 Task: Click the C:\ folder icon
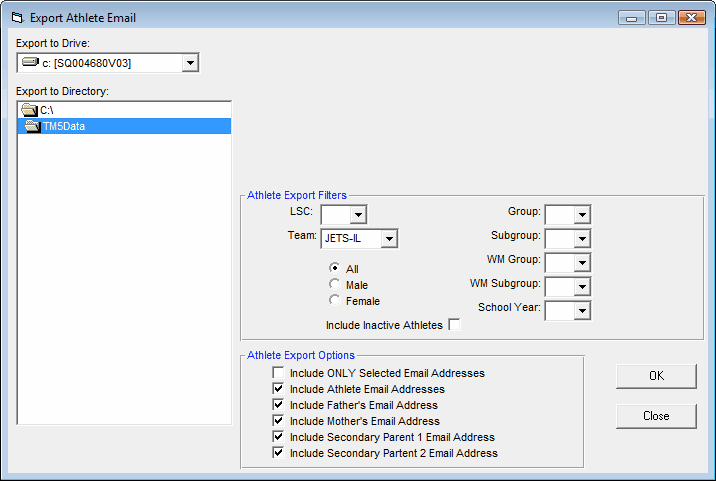[29, 110]
